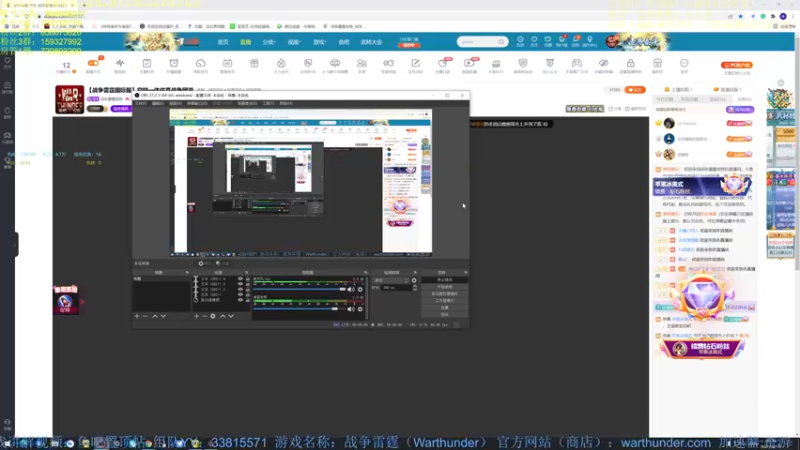The image size is (800, 450).
Task: Open padlock icon in Douyu toolbar
Action: pos(630,64)
